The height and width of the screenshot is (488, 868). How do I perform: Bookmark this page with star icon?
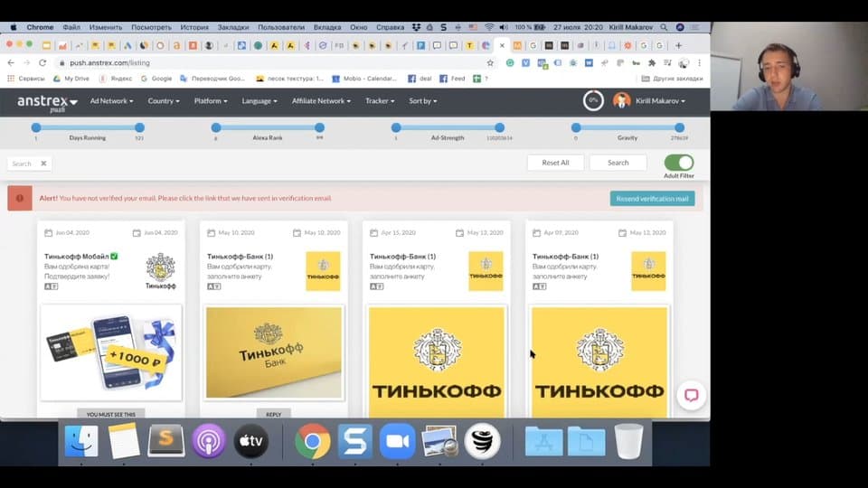(490, 63)
